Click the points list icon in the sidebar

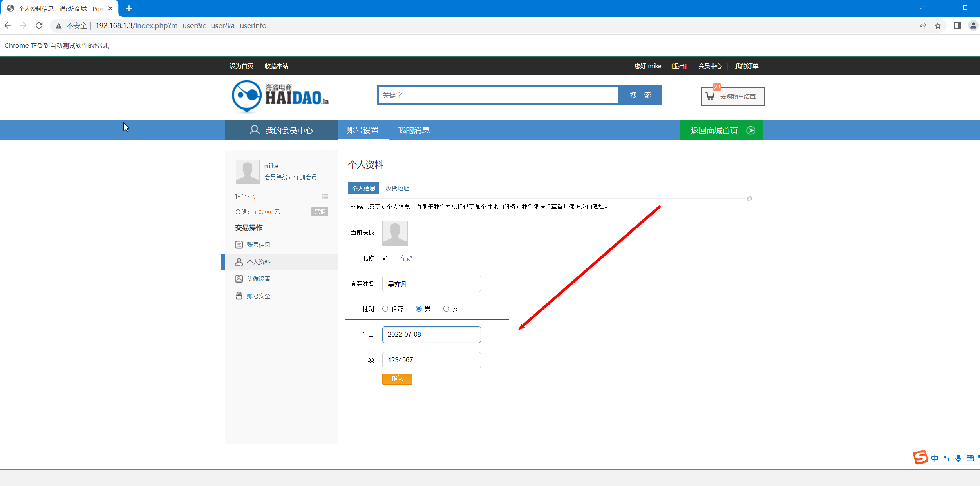click(x=325, y=197)
